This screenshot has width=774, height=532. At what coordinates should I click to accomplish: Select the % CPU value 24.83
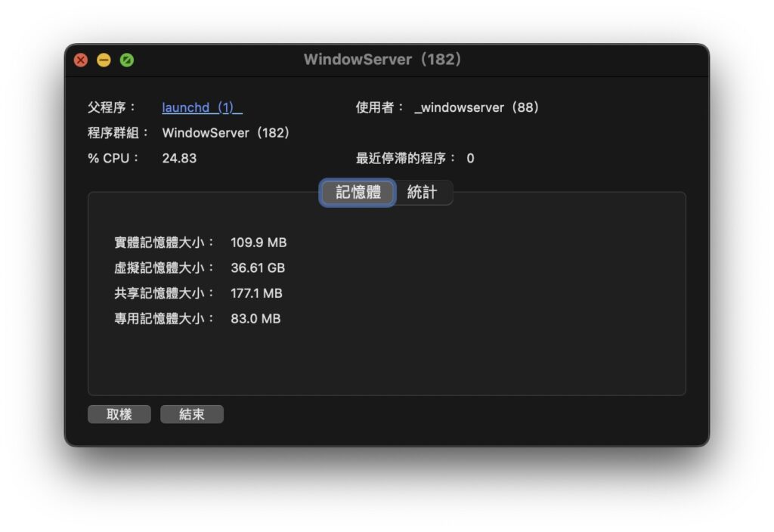pyautogui.click(x=179, y=158)
